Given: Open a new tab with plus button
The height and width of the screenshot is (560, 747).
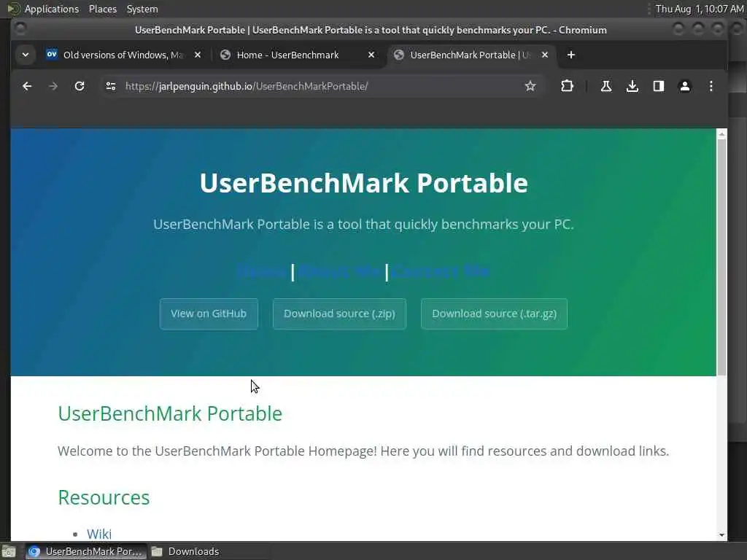Looking at the screenshot, I should pyautogui.click(x=570, y=55).
